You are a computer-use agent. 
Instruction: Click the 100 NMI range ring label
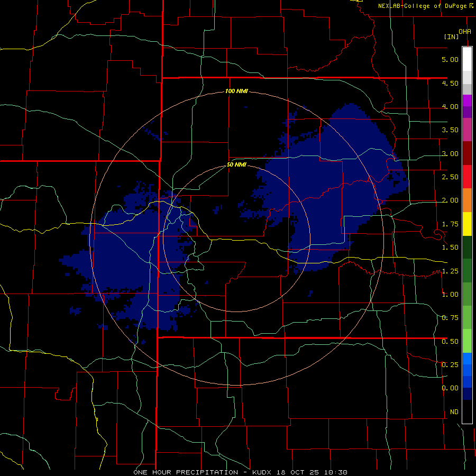[x=236, y=91]
